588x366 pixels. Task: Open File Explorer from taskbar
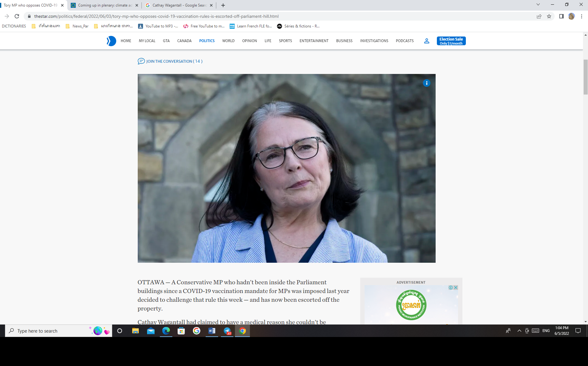point(135,331)
